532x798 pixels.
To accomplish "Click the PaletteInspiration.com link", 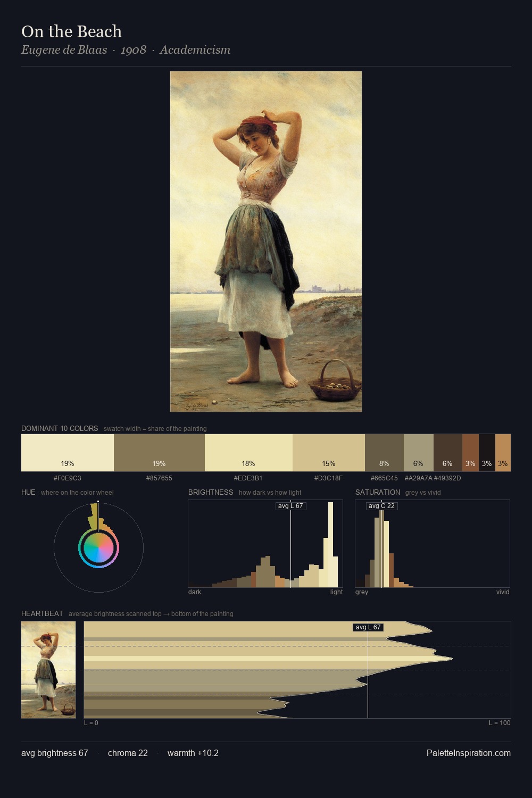I will [469, 753].
